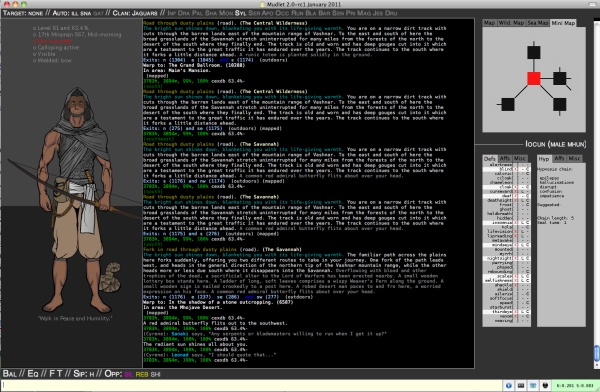Click the 'Chain length: 5' text

(555, 218)
